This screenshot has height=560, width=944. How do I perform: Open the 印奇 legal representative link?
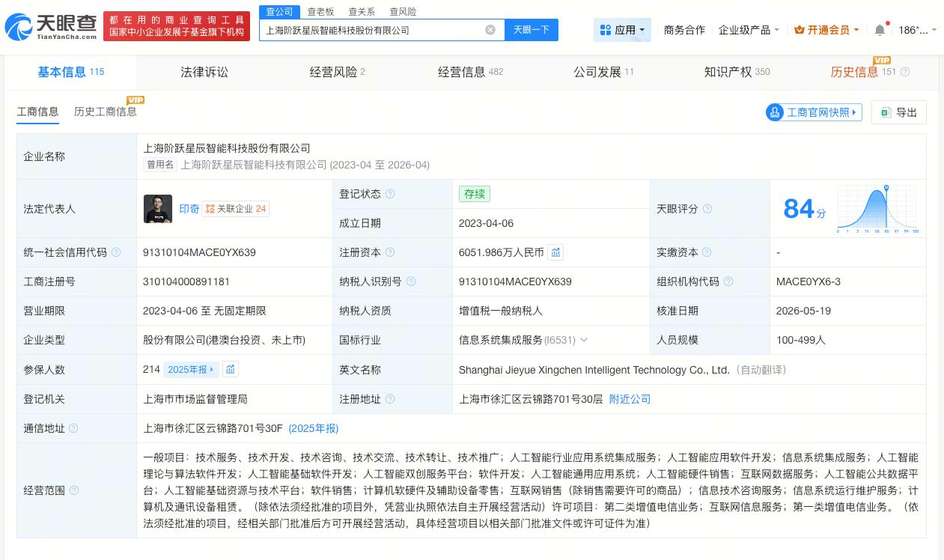[189, 209]
